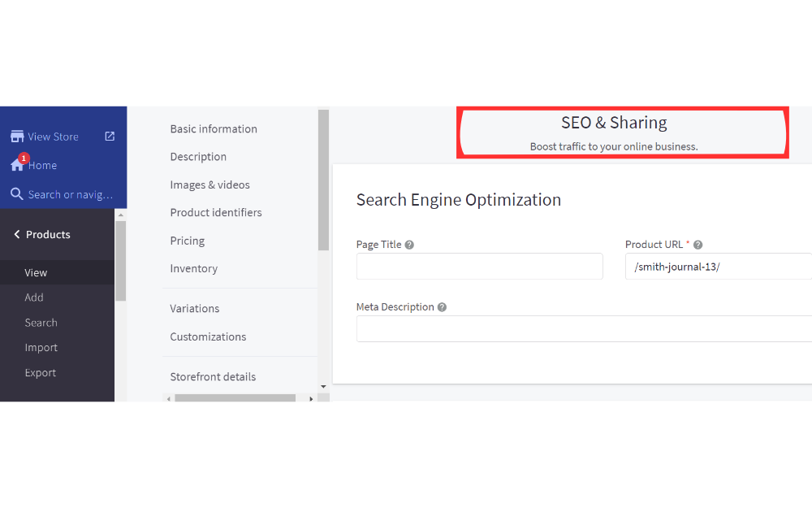Screen dimensions: 812x508
Task: Click the Page Title input field
Action: (x=479, y=267)
